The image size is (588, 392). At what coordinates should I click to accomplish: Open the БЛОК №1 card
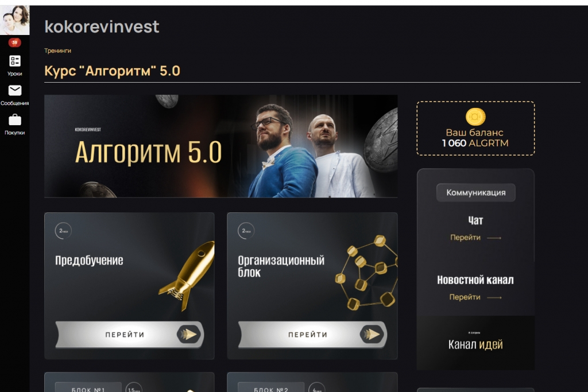pos(129,382)
